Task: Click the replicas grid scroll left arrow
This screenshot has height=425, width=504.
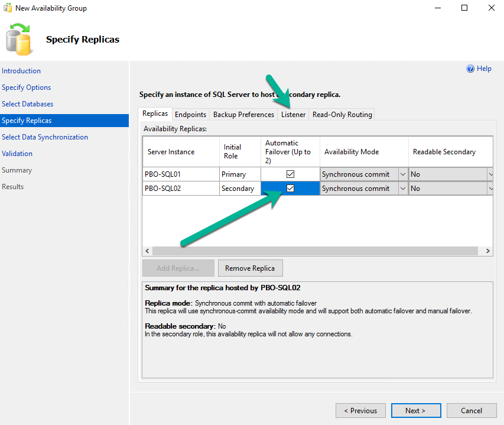Action: click(x=147, y=251)
